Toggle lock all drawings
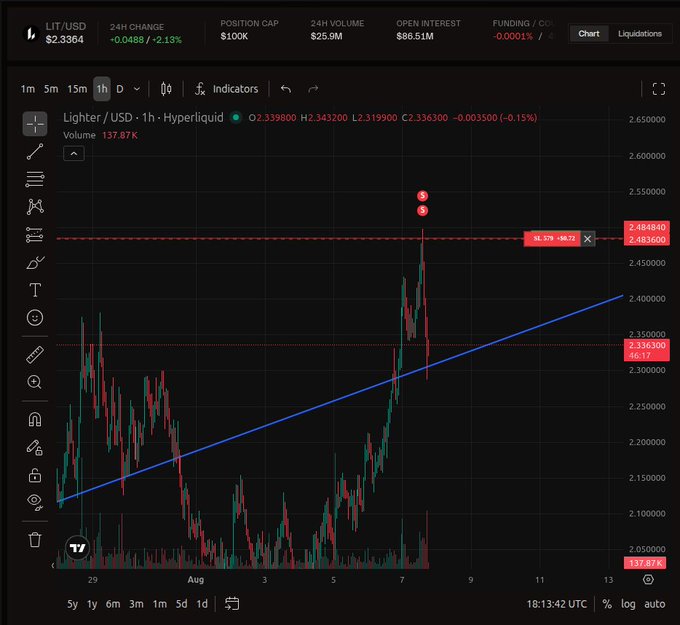The height and width of the screenshot is (625, 680). (35, 475)
